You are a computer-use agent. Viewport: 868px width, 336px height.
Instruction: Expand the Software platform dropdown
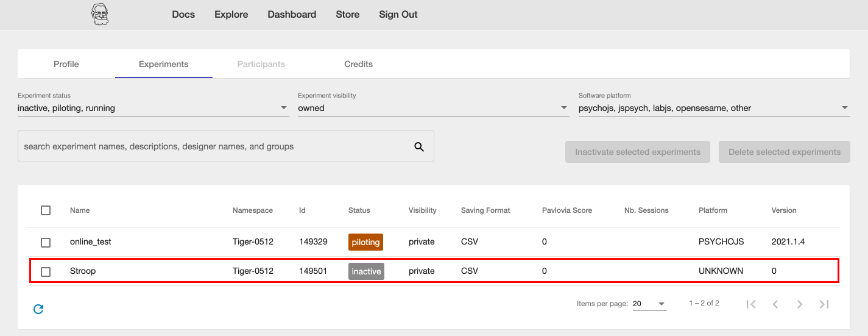click(x=713, y=108)
